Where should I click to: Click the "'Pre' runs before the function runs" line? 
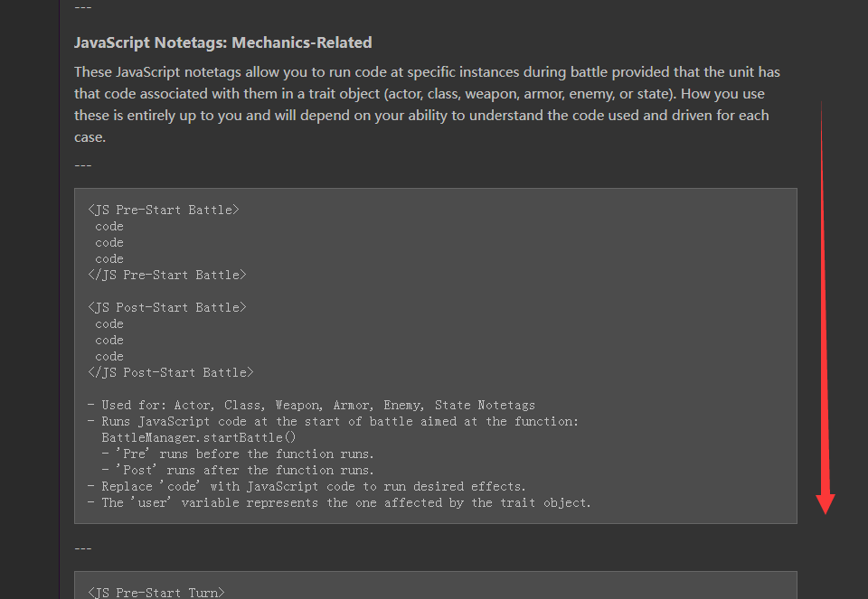(238, 454)
